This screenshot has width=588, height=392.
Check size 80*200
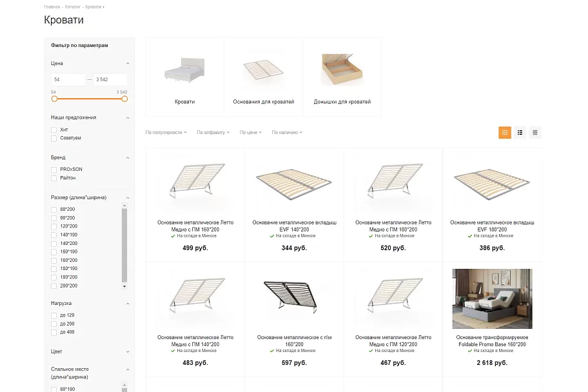54,210
